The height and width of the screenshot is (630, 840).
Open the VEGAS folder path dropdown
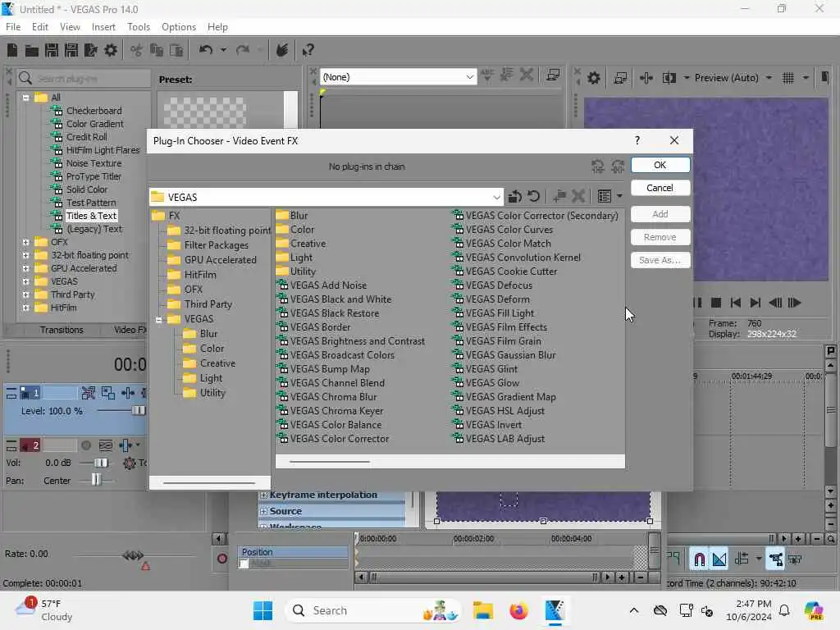(496, 197)
